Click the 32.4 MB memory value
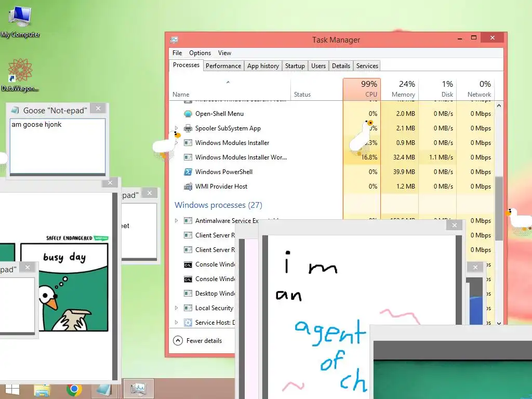 tap(404, 157)
